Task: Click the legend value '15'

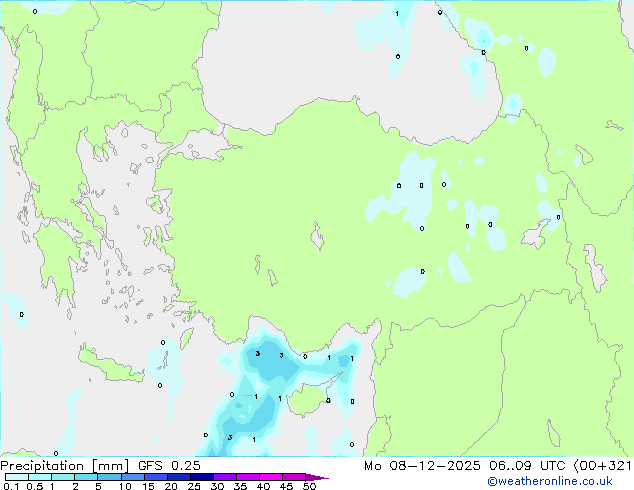Action: point(148,486)
